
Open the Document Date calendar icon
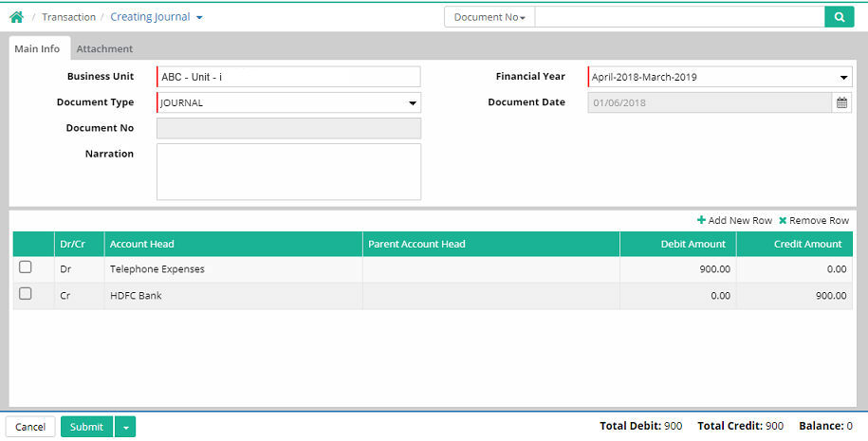point(841,102)
